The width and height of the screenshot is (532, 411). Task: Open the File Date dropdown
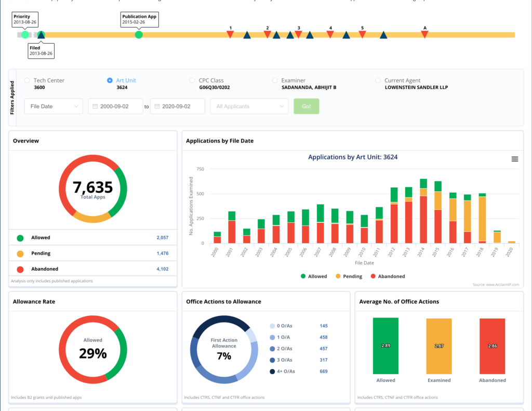[x=54, y=106]
